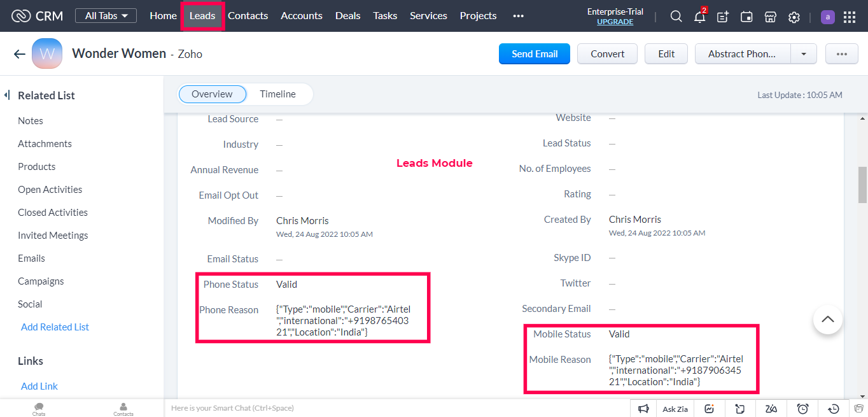Open Invited Meetings related list
Viewport: 868px width, 417px height.
tap(53, 236)
